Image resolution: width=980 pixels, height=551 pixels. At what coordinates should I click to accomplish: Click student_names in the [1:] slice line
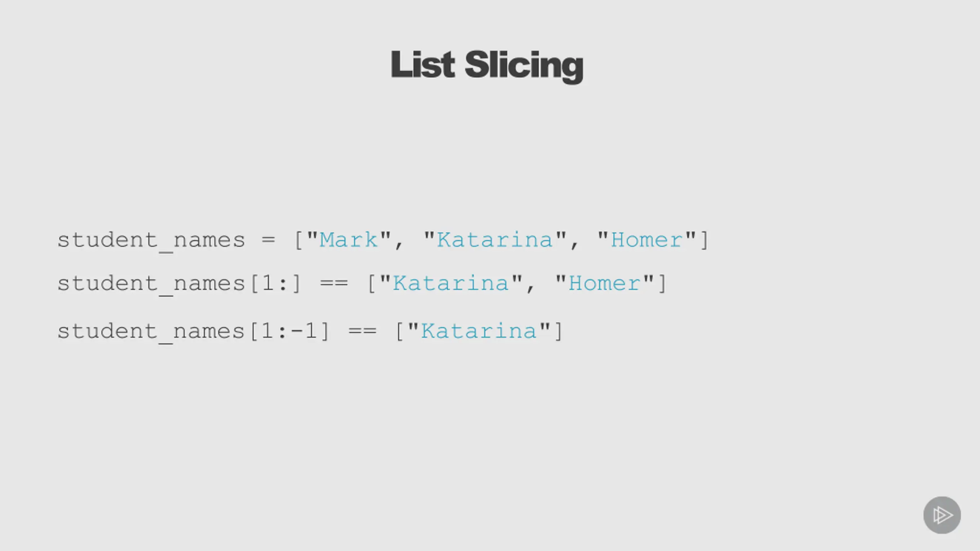click(x=151, y=284)
